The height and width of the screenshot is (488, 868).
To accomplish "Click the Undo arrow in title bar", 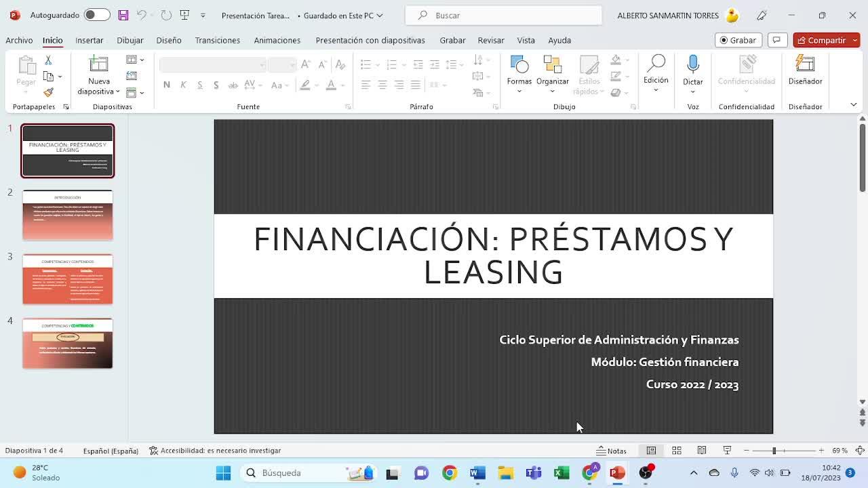I will (141, 15).
